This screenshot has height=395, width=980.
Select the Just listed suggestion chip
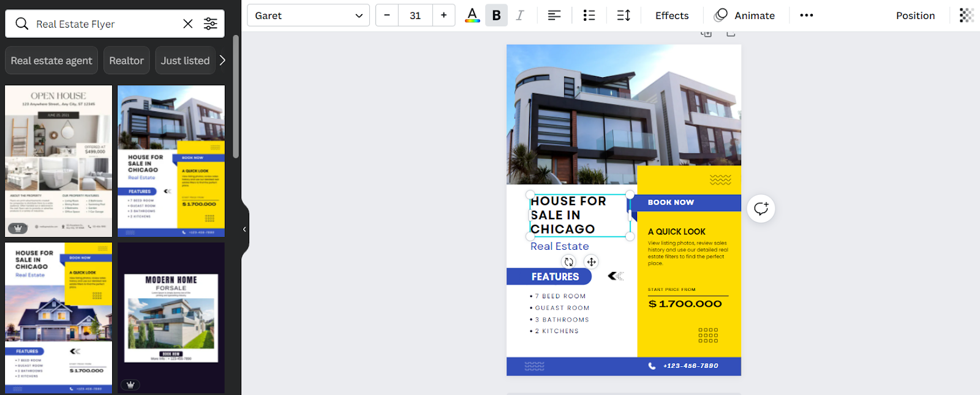[x=185, y=61]
